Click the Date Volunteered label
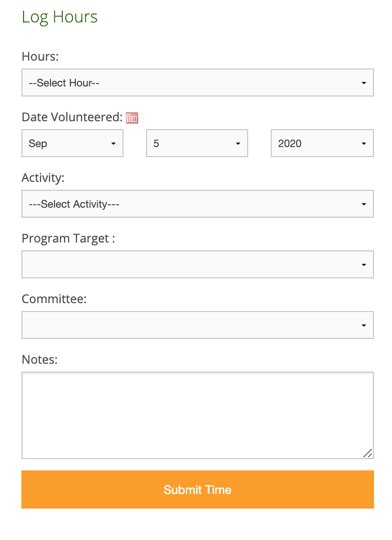The width and height of the screenshot is (392, 540). (x=72, y=117)
